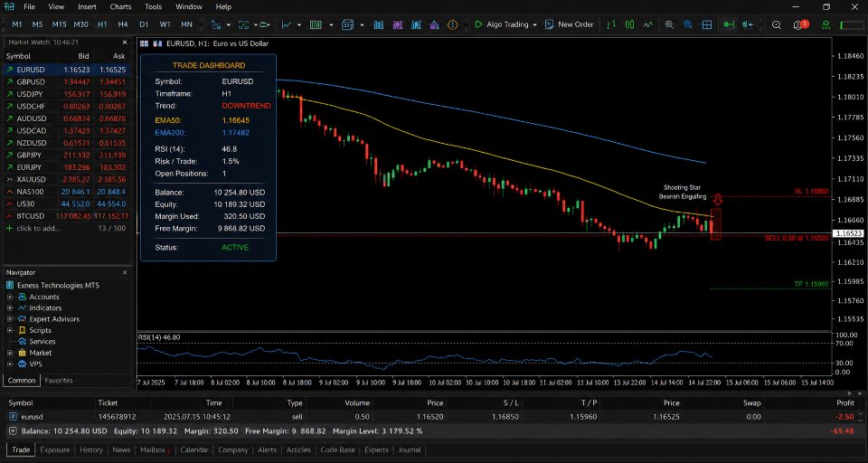Screen dimensions: 868x463
Task: Sort Market Watch by Bid column
Action: point(83,56)
